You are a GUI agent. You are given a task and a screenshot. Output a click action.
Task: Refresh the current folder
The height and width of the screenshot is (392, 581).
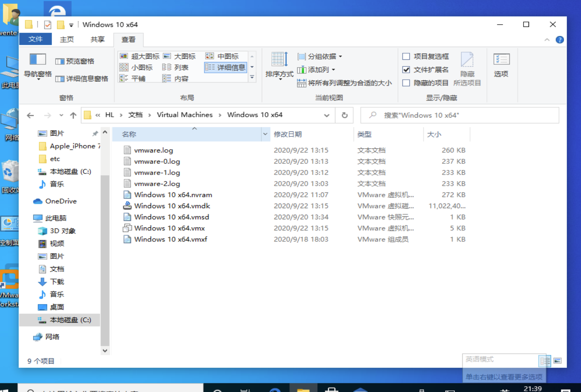(x=345, y=115)
